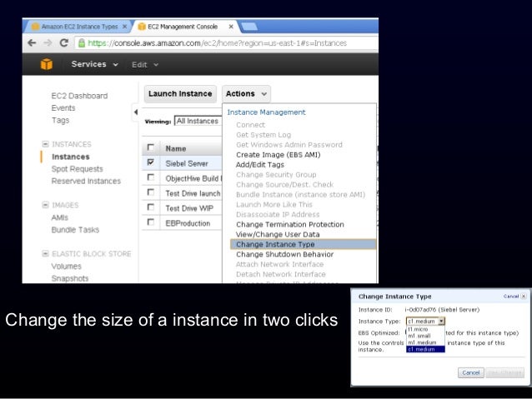The height and width of the screenshot is (399, 532).
Task: Click the Launch Instance button
Action: click(x=180, y=93)
